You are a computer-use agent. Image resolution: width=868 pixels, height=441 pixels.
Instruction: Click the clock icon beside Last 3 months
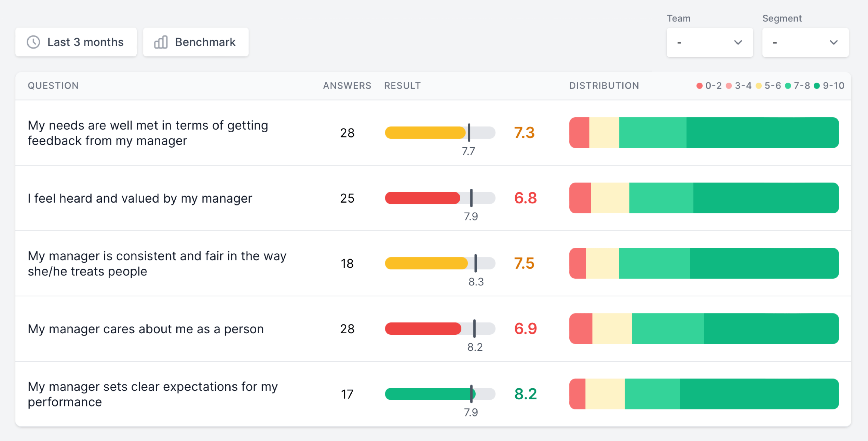coord(33,42)
